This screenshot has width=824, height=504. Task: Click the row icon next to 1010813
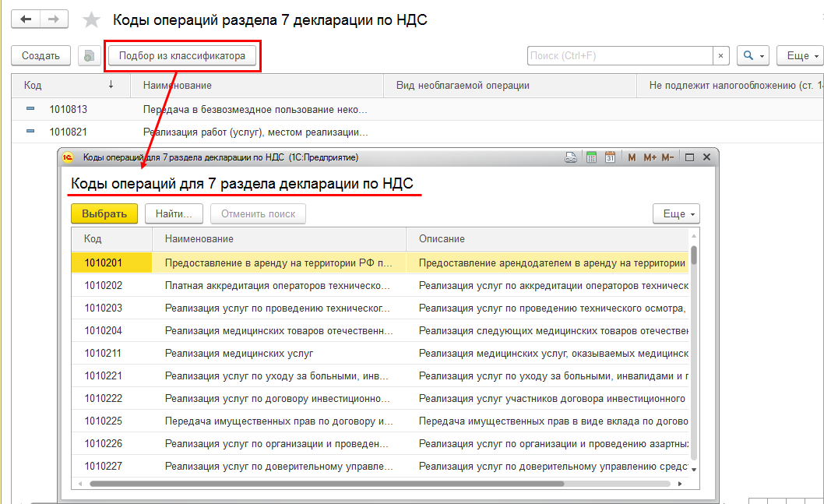30,109
